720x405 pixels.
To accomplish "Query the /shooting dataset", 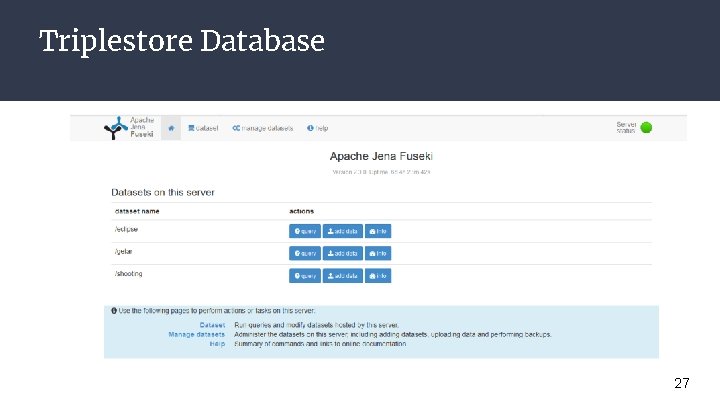I will click(x=305, y=276).
